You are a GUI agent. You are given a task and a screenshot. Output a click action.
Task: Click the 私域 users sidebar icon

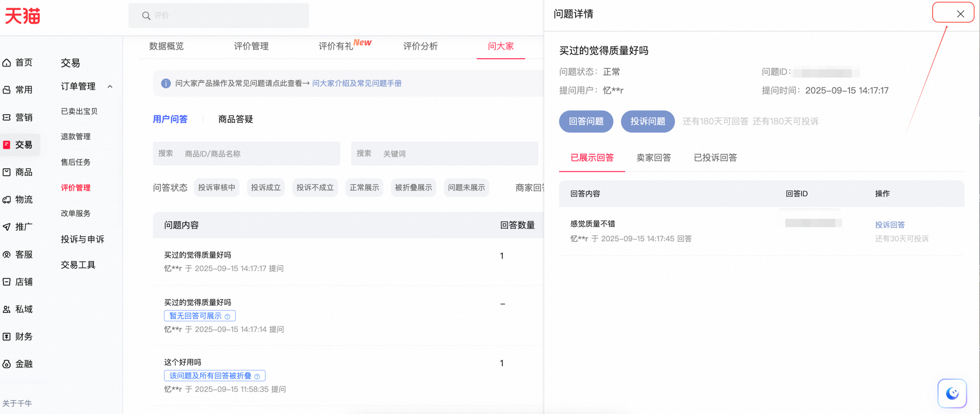pyautogui.click(x=6, y=309)
